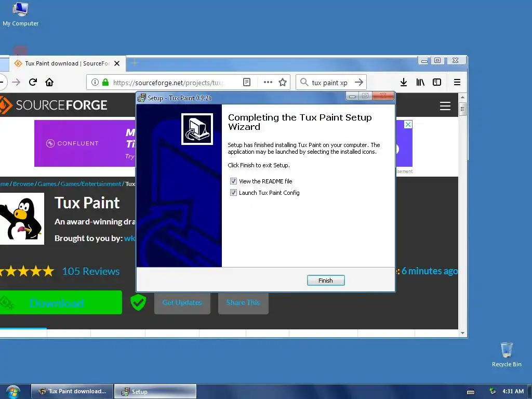Click the SourceForge logo
The image size is (532, 399).
tap(54, 105)
